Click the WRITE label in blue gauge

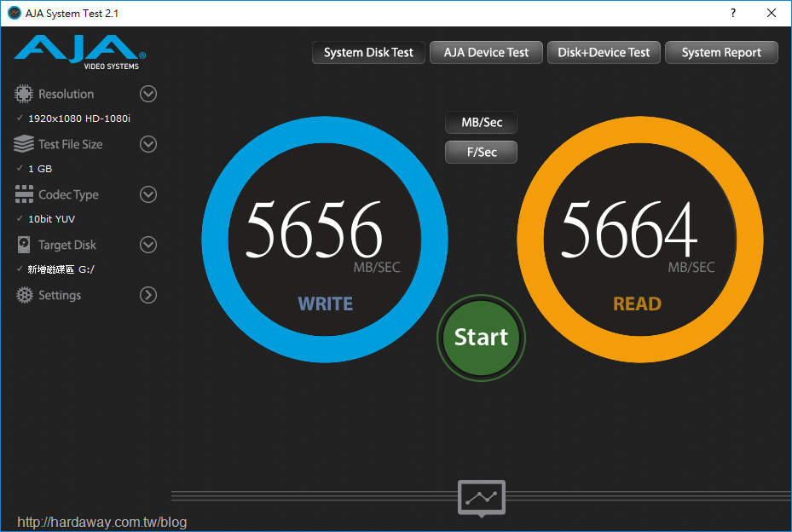pos(326,304)
